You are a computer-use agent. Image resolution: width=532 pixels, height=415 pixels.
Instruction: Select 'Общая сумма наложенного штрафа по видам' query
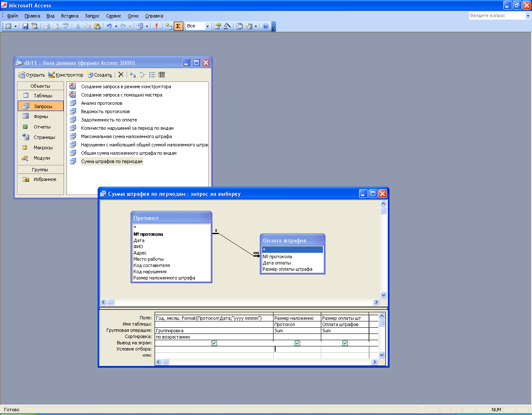click(128, 153)
